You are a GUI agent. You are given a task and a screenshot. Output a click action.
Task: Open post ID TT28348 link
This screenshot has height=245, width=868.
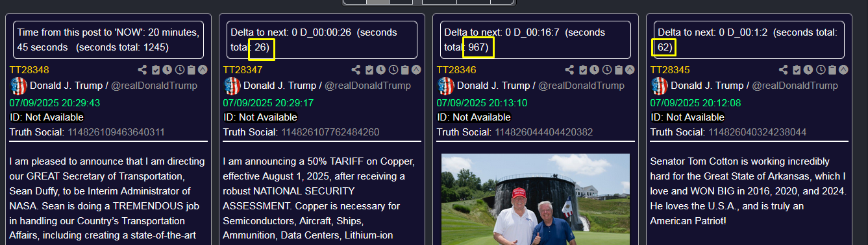point(29,70)
